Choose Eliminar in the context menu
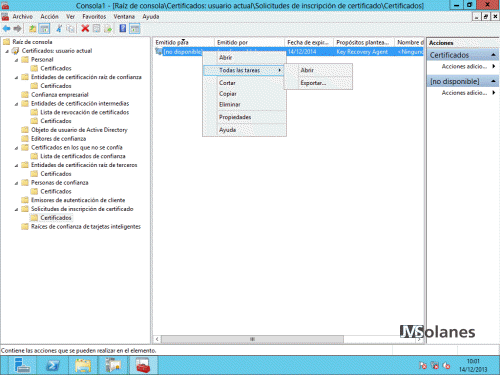Viewport: 500px width, 375px height. click(244, 105)
